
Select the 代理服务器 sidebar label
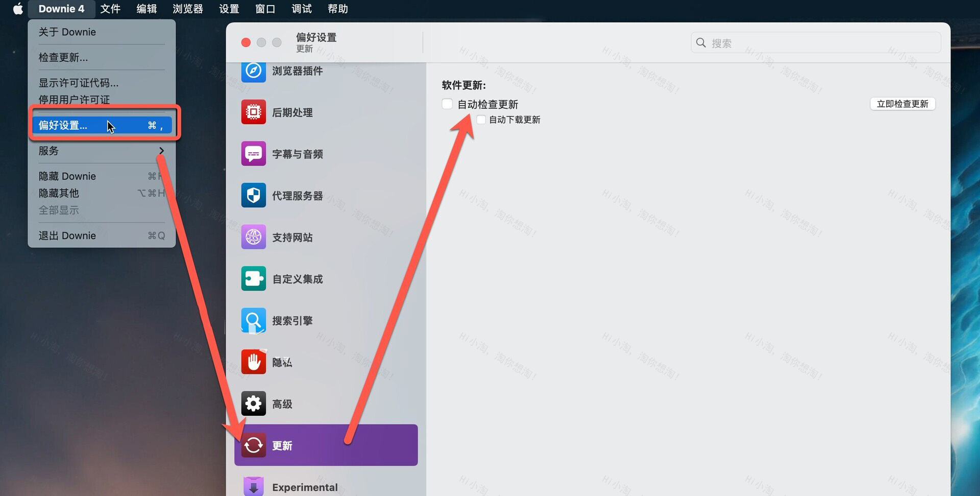pyautogui.click(x=298, y=196)
